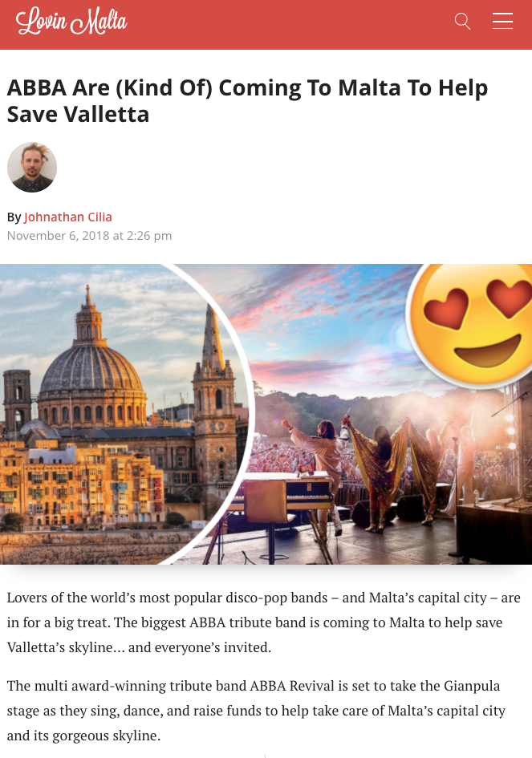Click the word 'By' before the author
Image resolution: width=532 pixels, height=758 pixels.
click(14, 217)
